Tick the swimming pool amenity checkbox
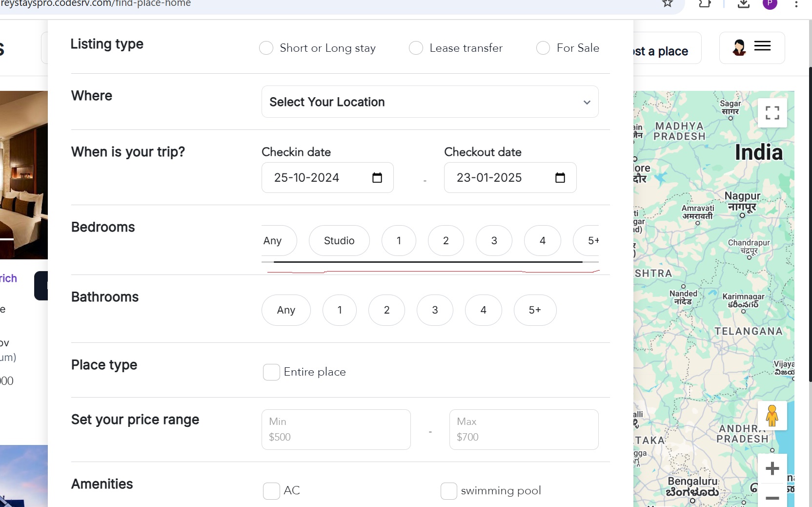The width and height of the screenshot is (812, 507). click(449, 491)
